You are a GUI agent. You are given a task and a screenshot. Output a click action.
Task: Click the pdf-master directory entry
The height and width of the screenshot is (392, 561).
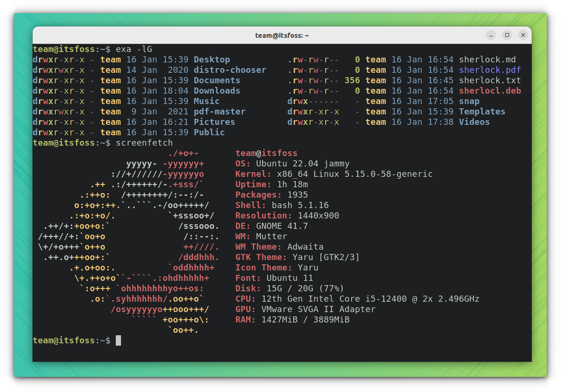click(x=219, y=112)
